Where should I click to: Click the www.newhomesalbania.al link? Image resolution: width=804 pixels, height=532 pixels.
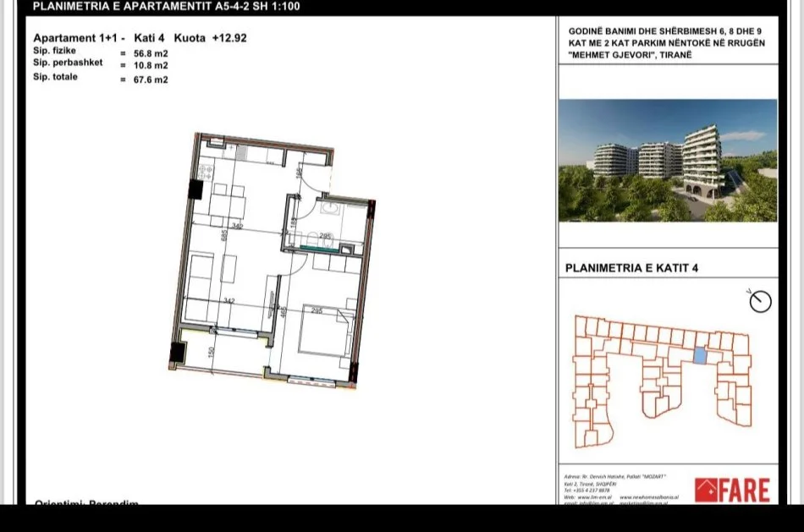(650, 496)
